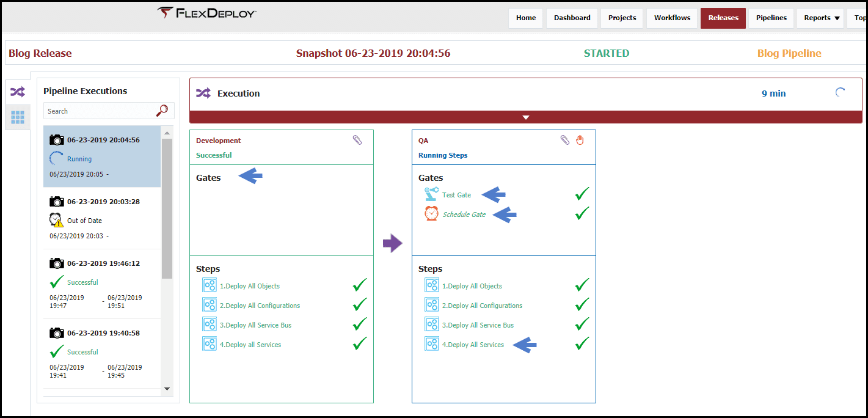Screen dimensions: 868x418
Task: Open Development step 3.Deploy All Service Bus
Action: [256, 325]
